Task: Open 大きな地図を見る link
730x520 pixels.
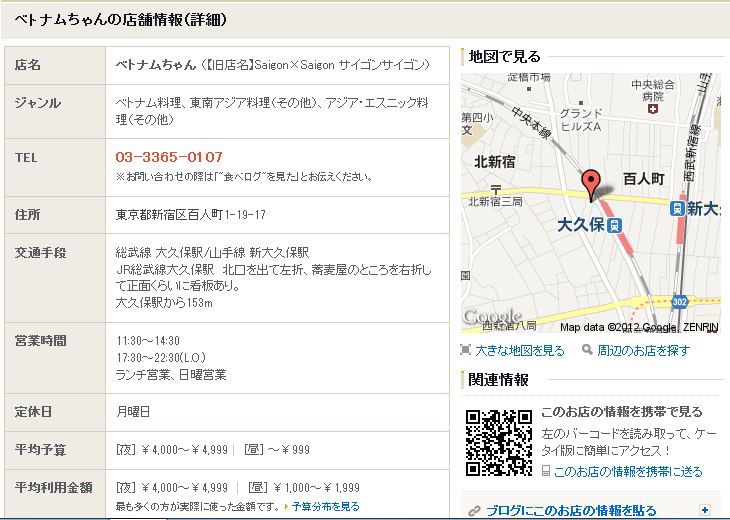Action: pyautogui.click(x=518, y=351)
